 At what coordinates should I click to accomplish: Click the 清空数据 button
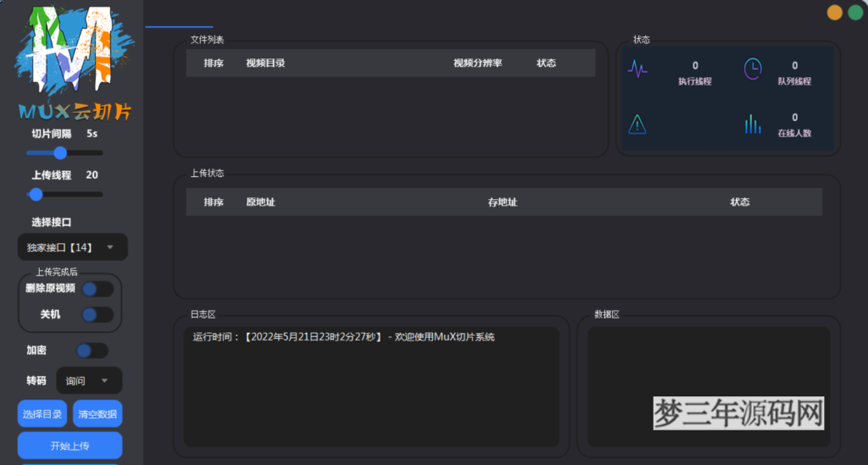[x=97, y=414]
